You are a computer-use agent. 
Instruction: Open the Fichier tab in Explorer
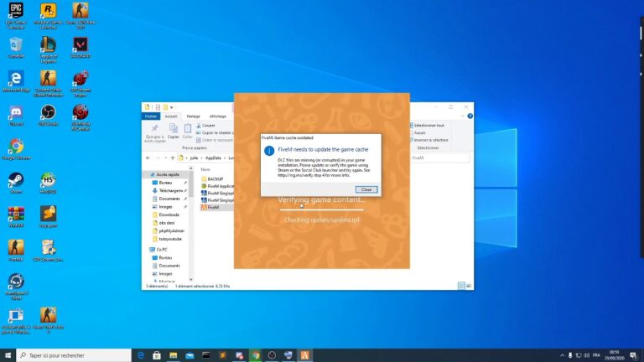click(151, 116)
